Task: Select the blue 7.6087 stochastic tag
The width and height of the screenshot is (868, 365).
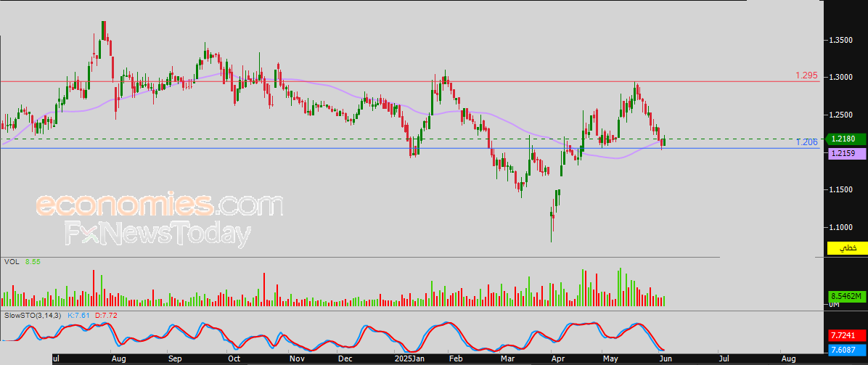Action: 846,350
